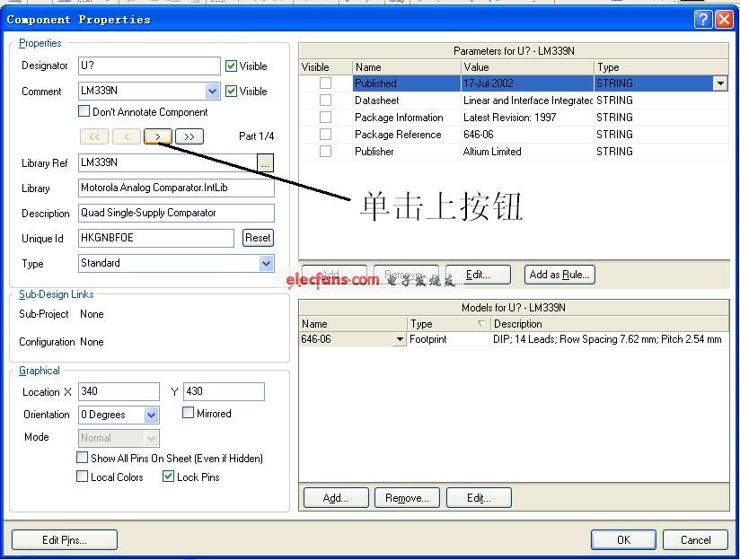Viewport: 740px width, 560px height.
Task: Enable Don't Annotate Component
Action: pyautogui.click(x=84, y=111)
